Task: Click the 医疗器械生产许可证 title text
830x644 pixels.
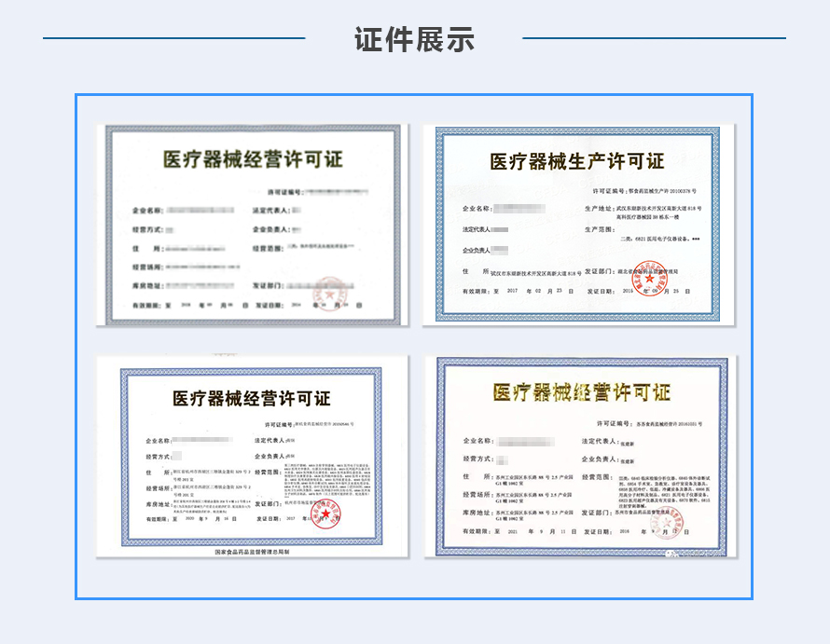Action: [577, 160]
